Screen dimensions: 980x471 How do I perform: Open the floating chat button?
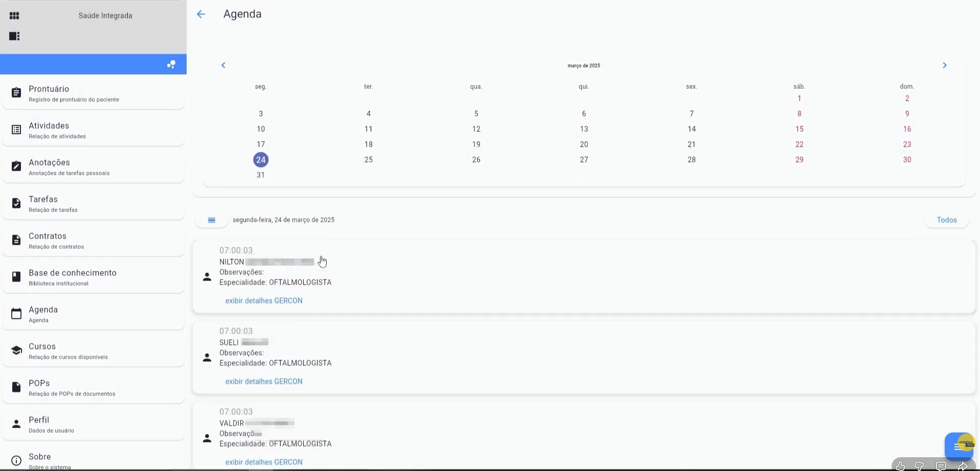click(958, 446)
